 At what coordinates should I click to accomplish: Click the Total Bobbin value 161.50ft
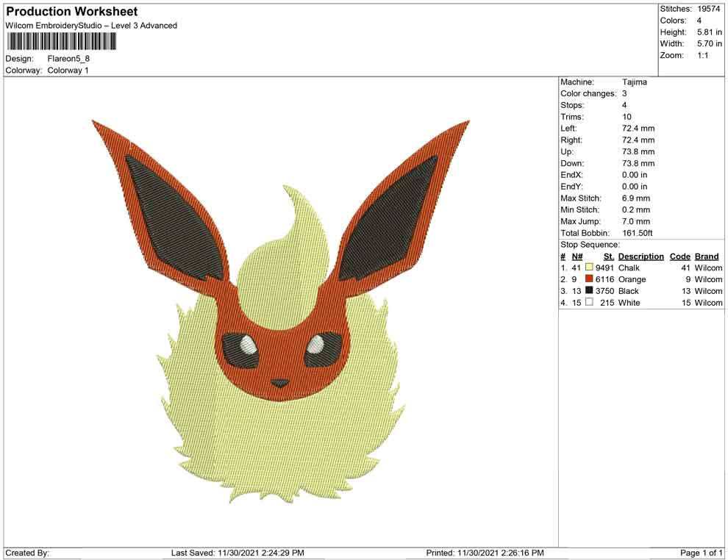(x=639, y=233)
